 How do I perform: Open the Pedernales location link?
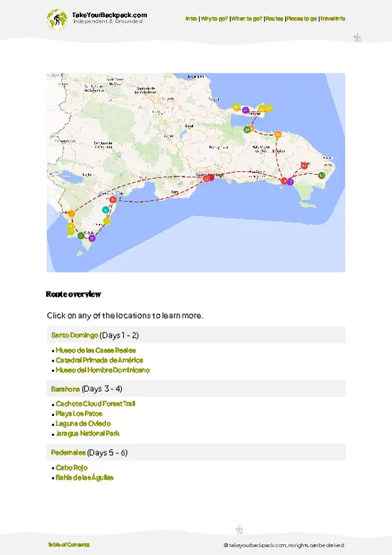click(68, 453)
